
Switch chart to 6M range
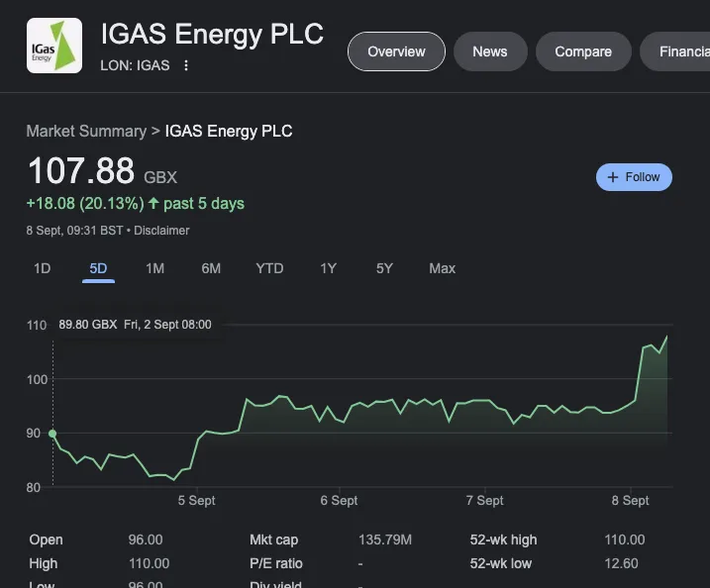click(211, 268)
